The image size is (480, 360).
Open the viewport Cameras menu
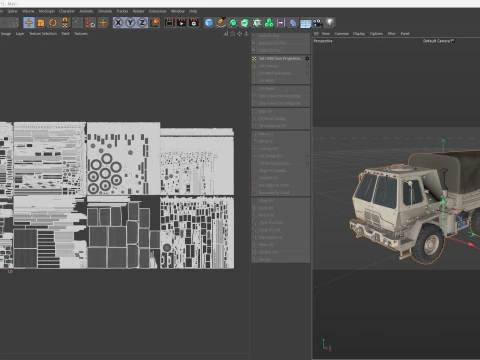[342, 34]
